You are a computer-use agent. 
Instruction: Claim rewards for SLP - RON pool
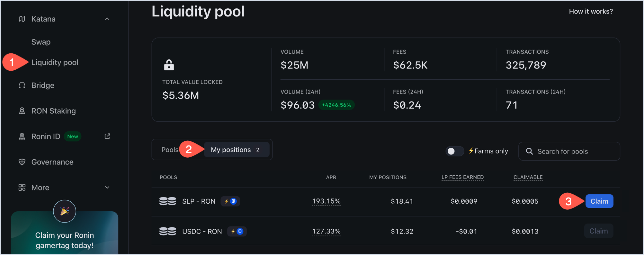point(599,201)
